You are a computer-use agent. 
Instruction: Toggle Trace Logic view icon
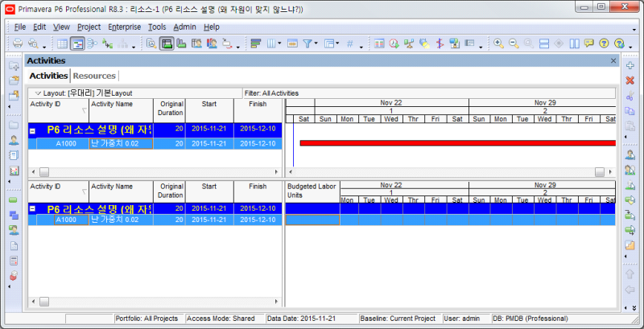point(107,43)
